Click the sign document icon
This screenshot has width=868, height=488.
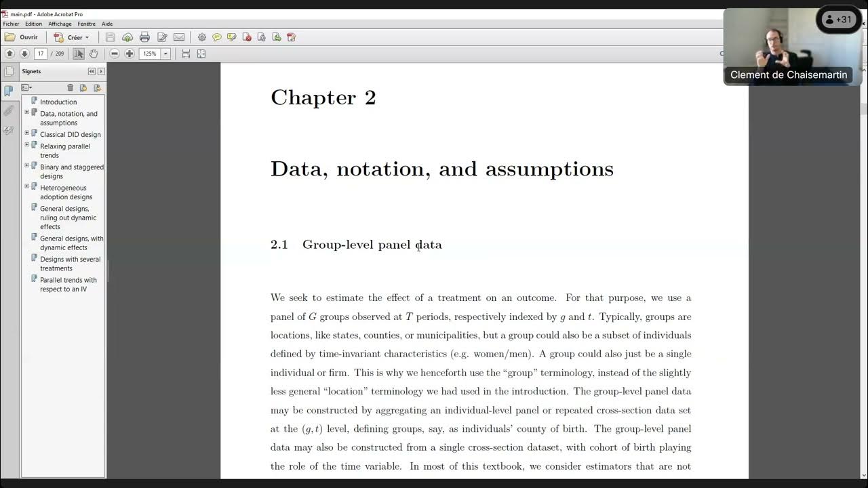click(x=292, y=37)
